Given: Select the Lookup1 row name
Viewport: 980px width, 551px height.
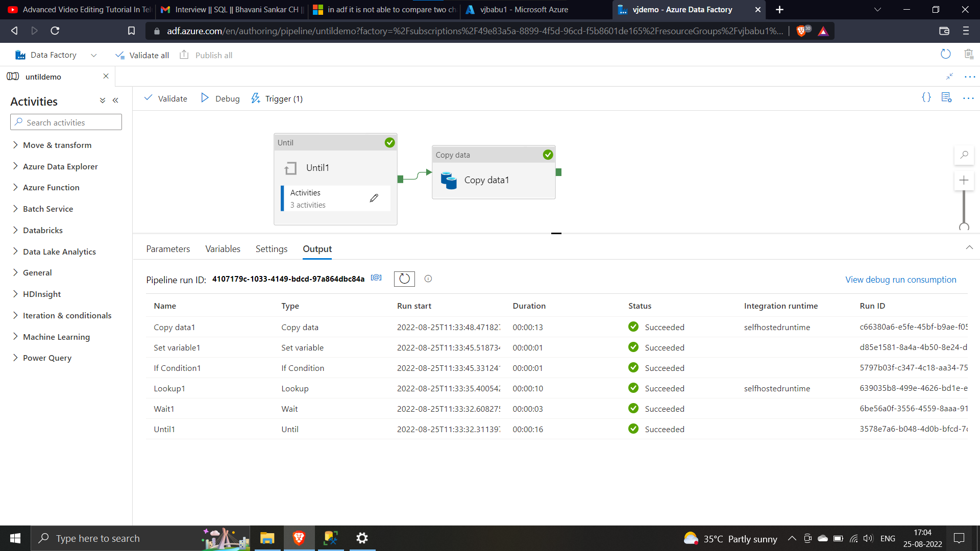Looking at the screenshot, I should 169,388.
